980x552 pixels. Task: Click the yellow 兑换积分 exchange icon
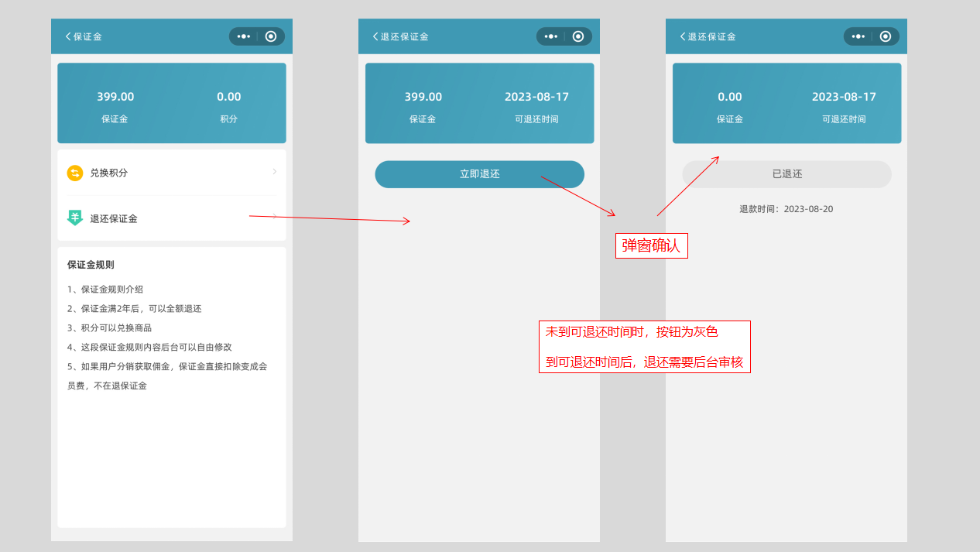[x=75, y=173]
